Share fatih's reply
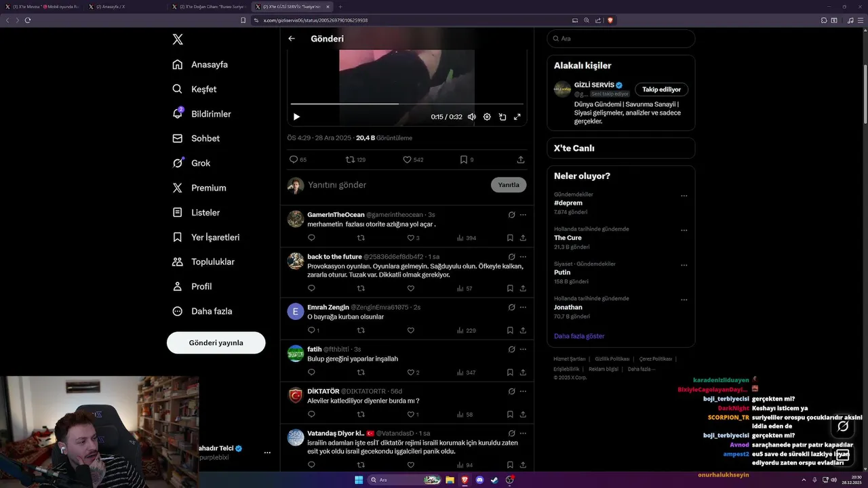The width and height of the screenshot is (868, 488). coord(523,373)
